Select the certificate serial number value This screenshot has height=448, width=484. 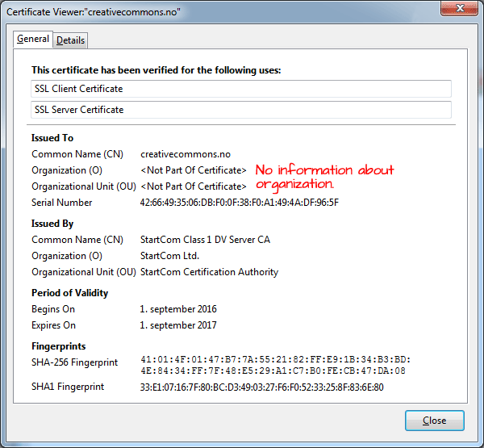pyautogui.click(x=239, y=203)
